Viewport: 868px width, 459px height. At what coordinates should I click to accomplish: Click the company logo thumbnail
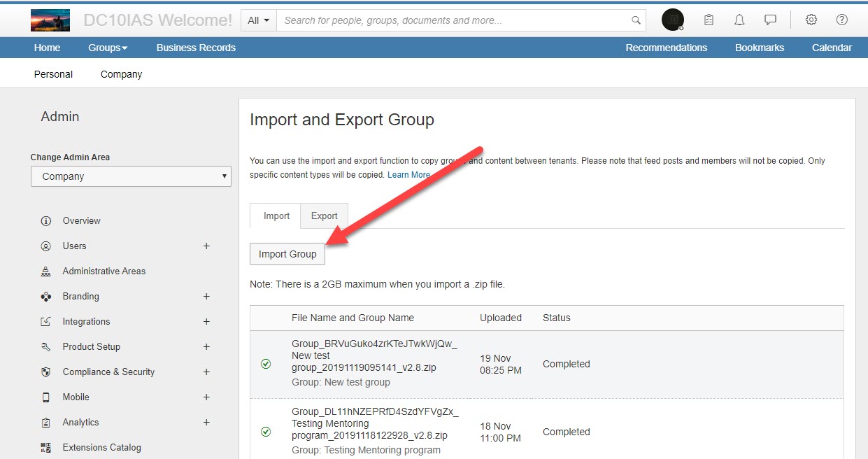tap(50, 20)
